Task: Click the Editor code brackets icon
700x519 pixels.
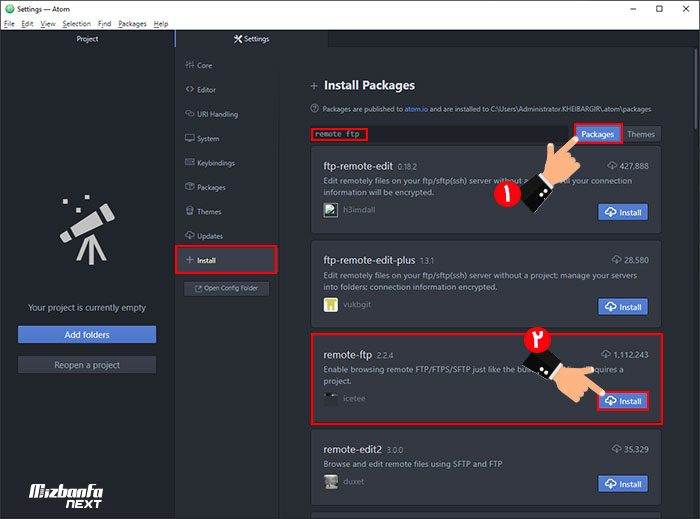Action: [x=190, y=89]
